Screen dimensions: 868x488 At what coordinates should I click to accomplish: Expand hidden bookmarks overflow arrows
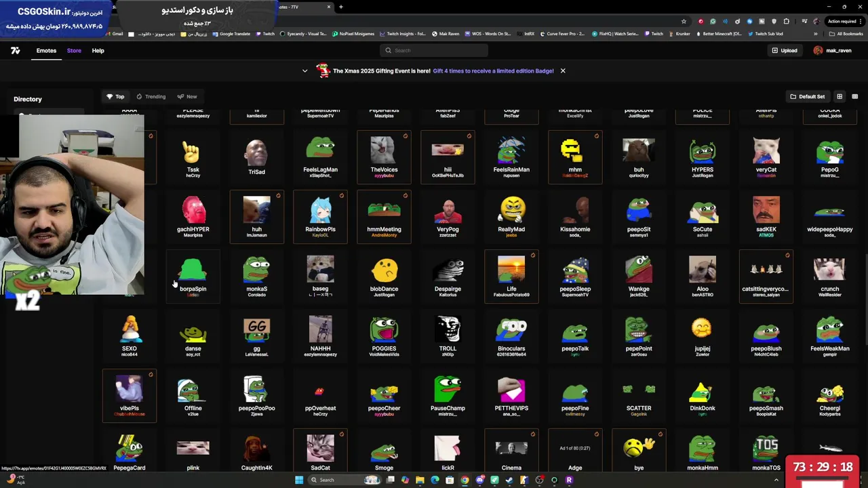click(x=816, y=34)
